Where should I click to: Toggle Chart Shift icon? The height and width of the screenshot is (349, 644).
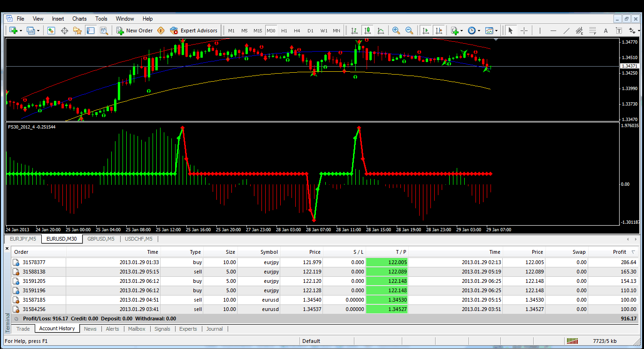tap(438, 30)
